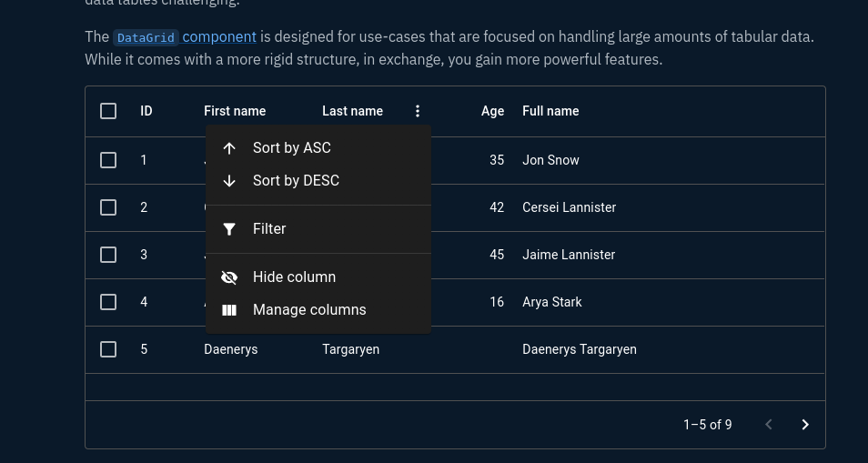Click the Manage columns bars icon
Screen dimensions: 868x463
tap(229, 310)
